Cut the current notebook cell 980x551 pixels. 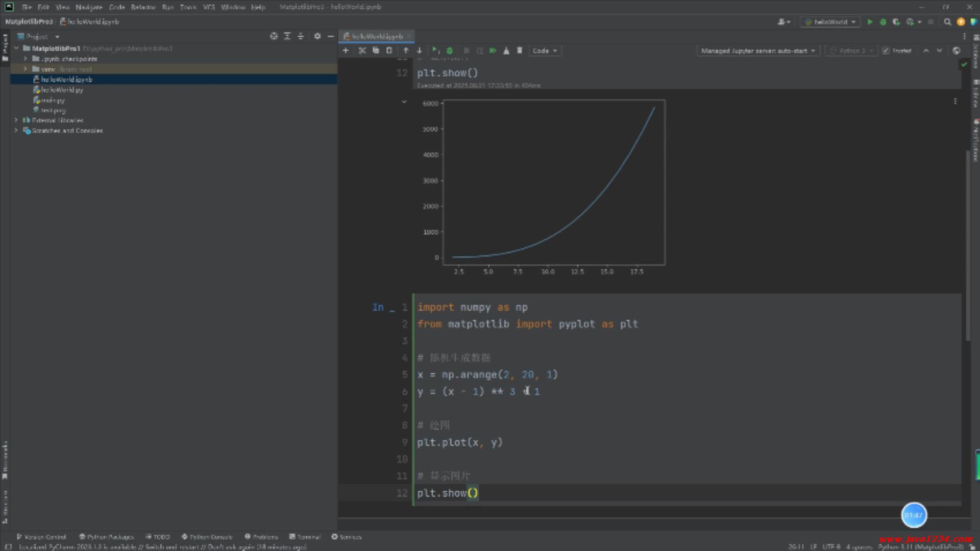point(362,51)
